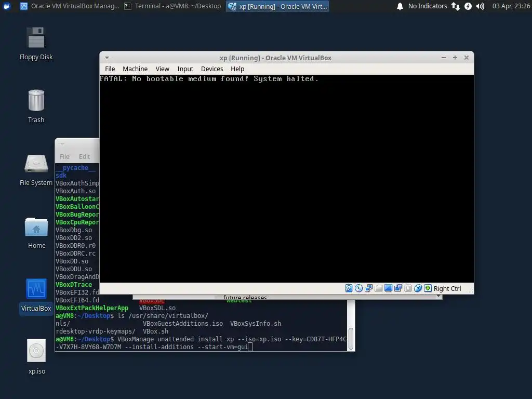Open the Xfce applications menu mouse icon

pyautogui.click(x=7, y=6)
